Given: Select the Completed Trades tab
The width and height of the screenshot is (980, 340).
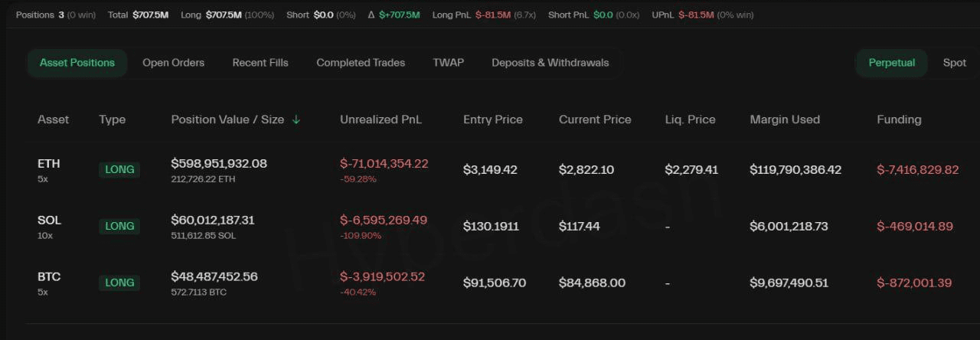Looking at the screenshot, I should point(361,63).
